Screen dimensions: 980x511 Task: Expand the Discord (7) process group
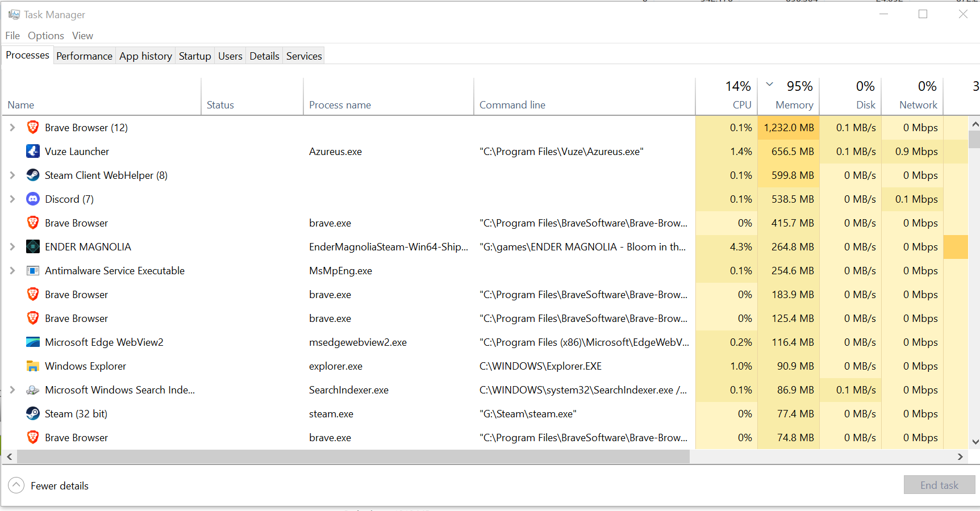pyautogui.click(x=12, y=199)
